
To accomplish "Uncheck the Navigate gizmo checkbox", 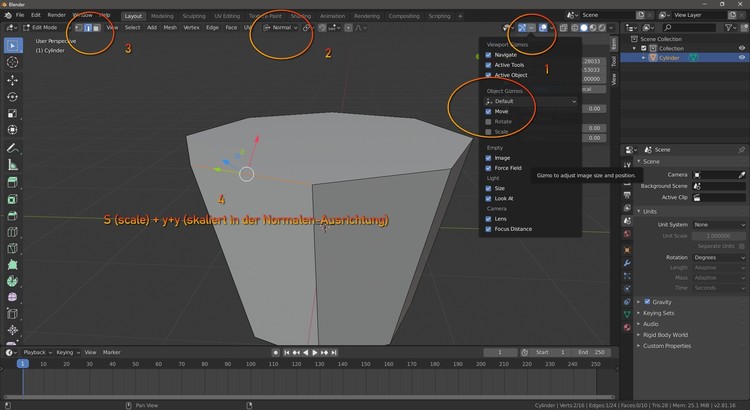I will [x=488, y=55].
